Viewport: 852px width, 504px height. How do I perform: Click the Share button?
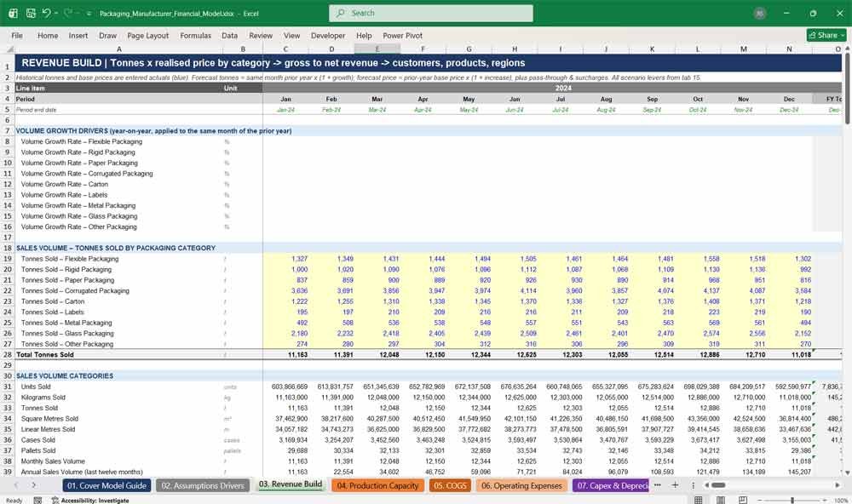(826, 35)
